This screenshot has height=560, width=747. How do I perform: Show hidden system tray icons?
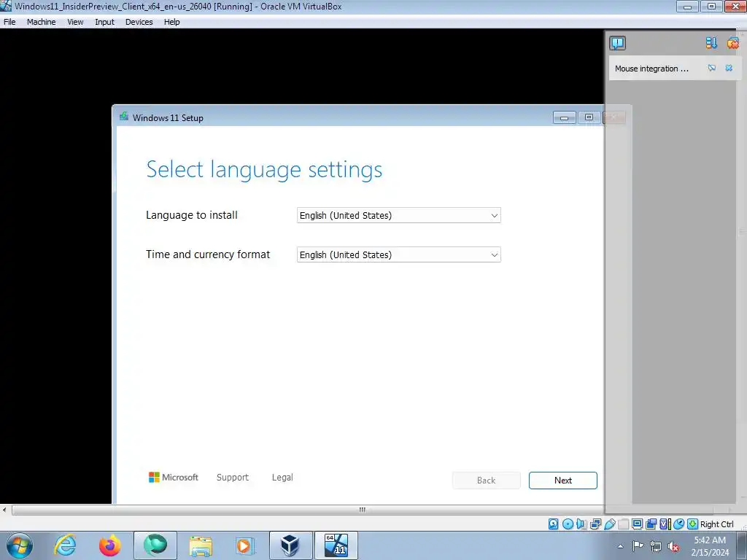click(620, 546)
